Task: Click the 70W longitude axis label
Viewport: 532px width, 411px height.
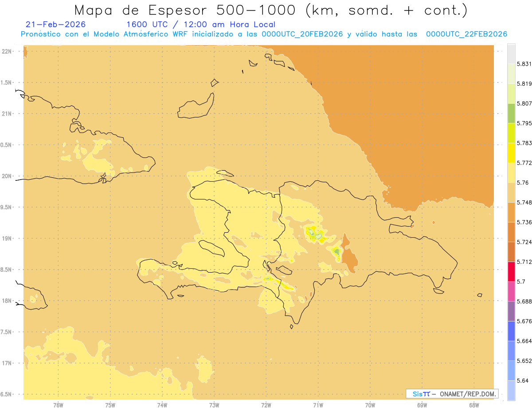Action: [370, 405]
